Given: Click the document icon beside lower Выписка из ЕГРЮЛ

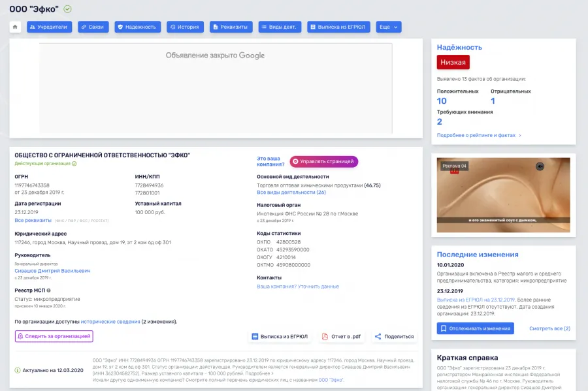Looking at the screenshot, I should pos(255,336).
